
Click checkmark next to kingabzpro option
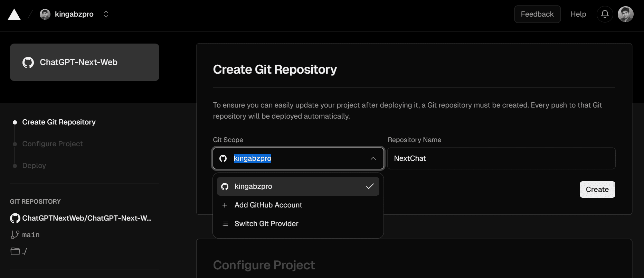[370, 186]
